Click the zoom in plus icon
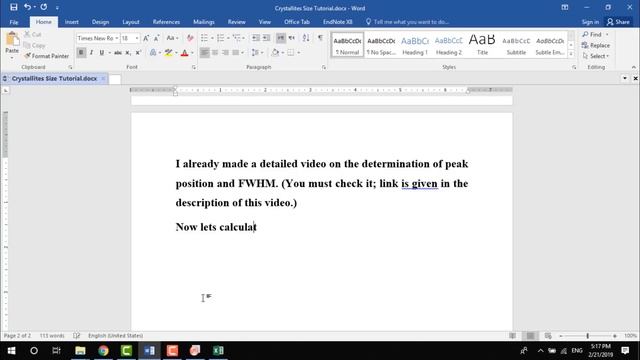640x360 pixels. (615, 336)
